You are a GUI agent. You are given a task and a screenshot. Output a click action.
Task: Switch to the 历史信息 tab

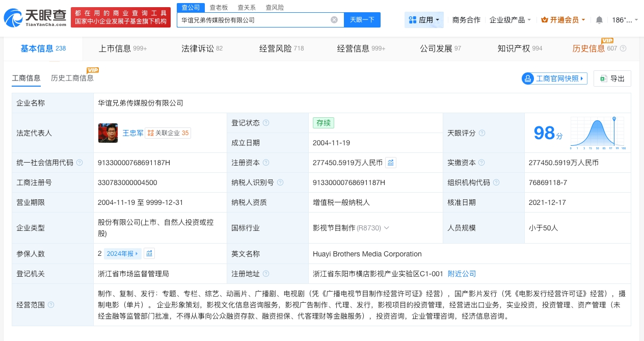coord(595,48)
